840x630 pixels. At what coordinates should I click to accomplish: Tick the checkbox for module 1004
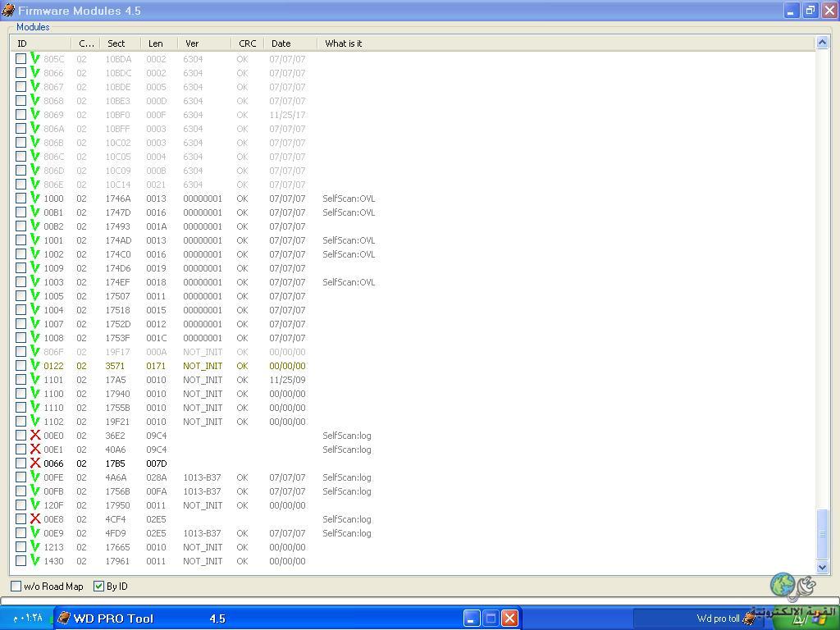click(21, 309)
